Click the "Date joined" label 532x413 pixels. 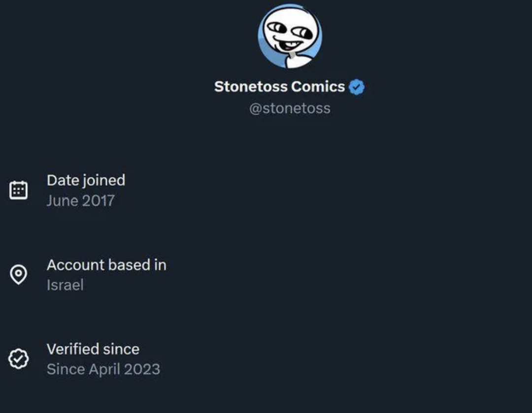(x=86, y=180)
